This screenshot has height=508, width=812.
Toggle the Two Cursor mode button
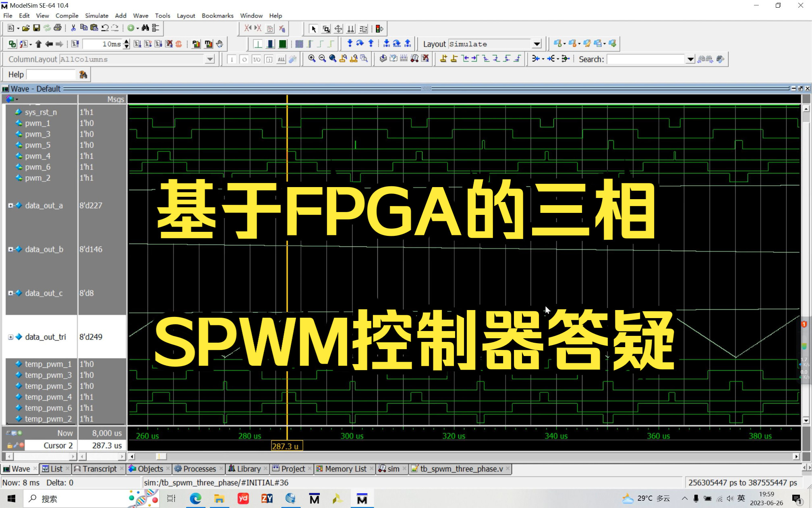click(x=351, y=29)
